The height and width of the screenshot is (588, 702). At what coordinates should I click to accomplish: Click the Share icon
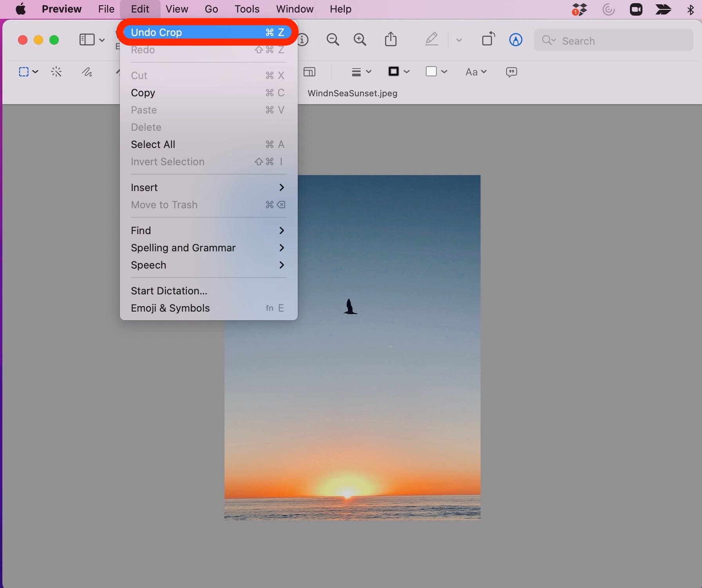(x=391, y=39)
